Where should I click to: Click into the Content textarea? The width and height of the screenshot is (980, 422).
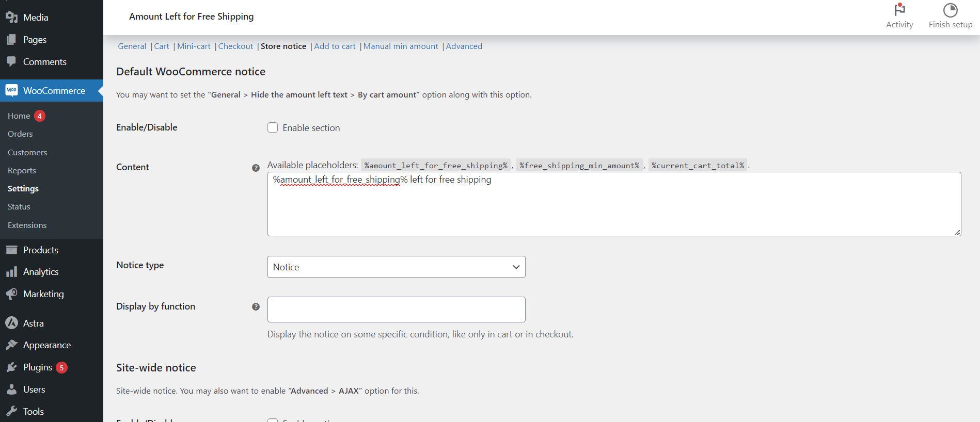coord(613,206)
